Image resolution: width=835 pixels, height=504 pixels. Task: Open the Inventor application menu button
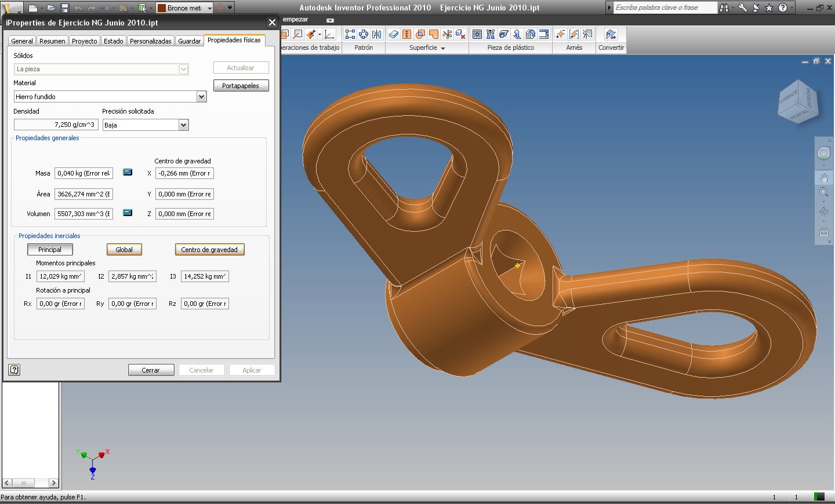coord(11,8)
